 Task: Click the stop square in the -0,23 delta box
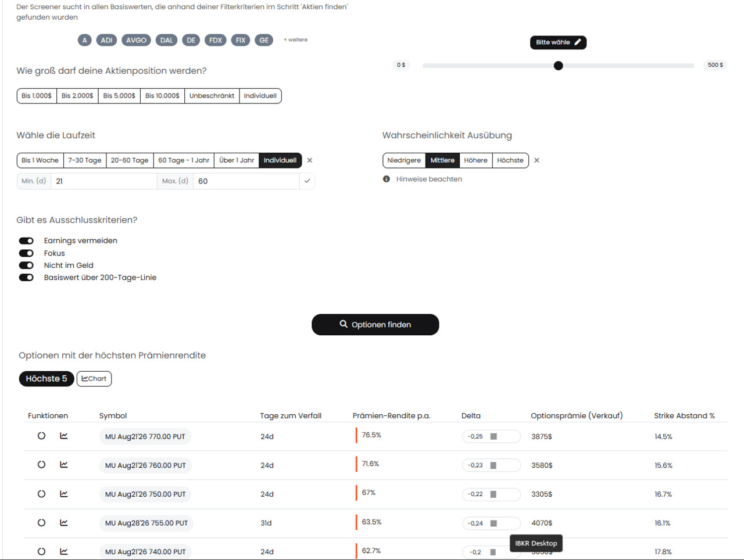493,465
